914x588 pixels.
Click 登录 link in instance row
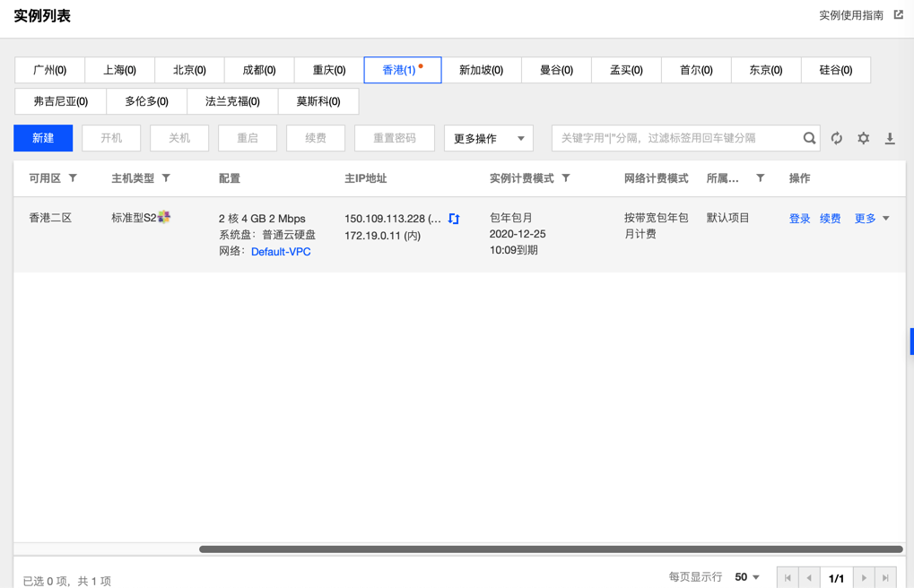pyautogui.click(x=800, y=219)
